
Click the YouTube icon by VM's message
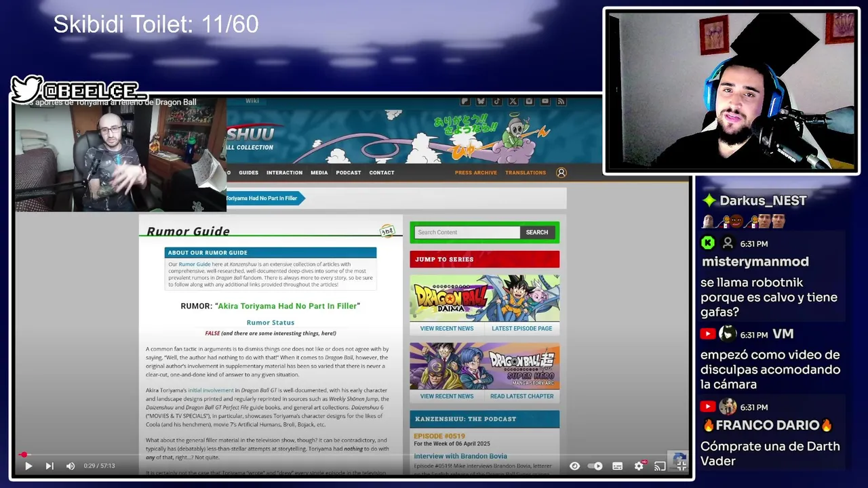point(708,333)
